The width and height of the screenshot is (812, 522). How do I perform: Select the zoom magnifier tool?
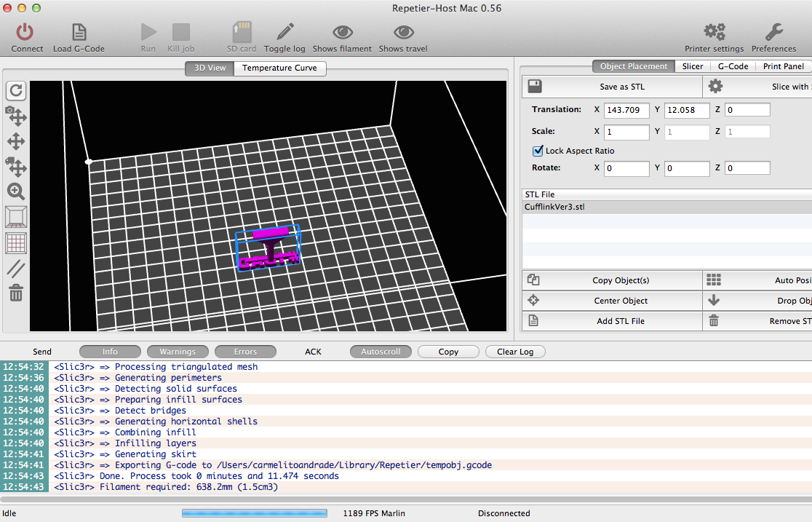pyautogui.click(x=16, y=191)
